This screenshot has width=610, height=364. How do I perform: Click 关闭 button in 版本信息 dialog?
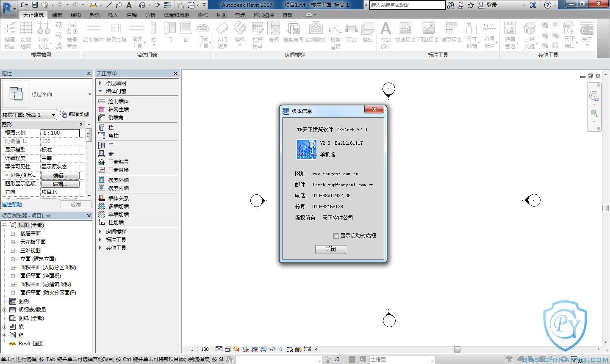click(330, 249)
